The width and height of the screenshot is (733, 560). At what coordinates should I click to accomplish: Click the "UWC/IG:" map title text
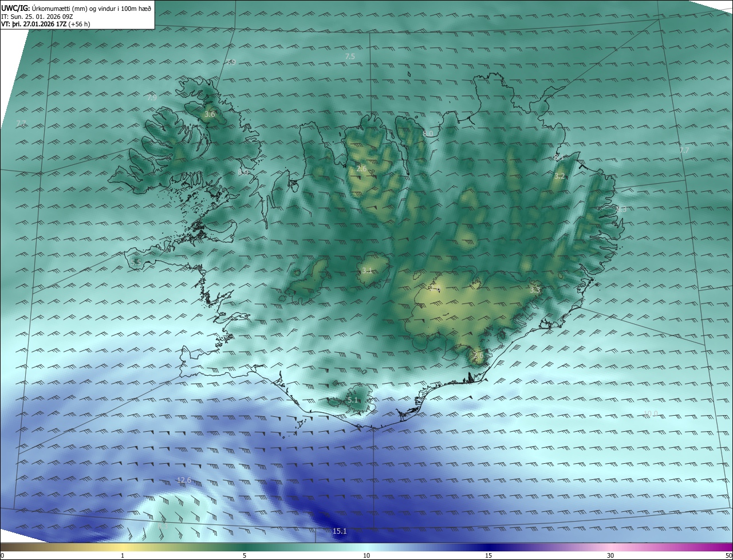click(15, 8)
